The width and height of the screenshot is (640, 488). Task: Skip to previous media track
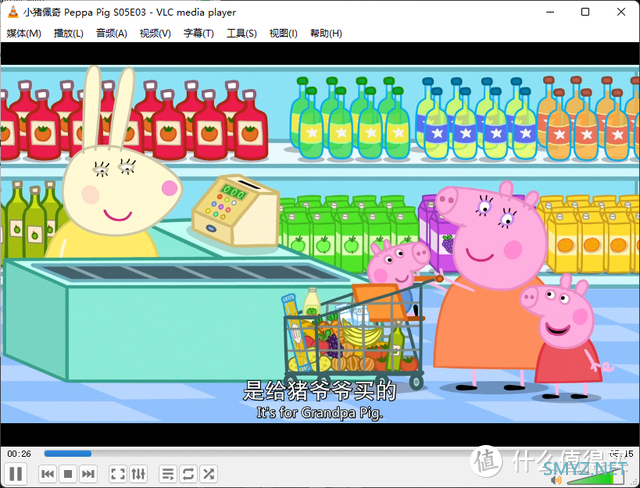click(x=48, y=474)
